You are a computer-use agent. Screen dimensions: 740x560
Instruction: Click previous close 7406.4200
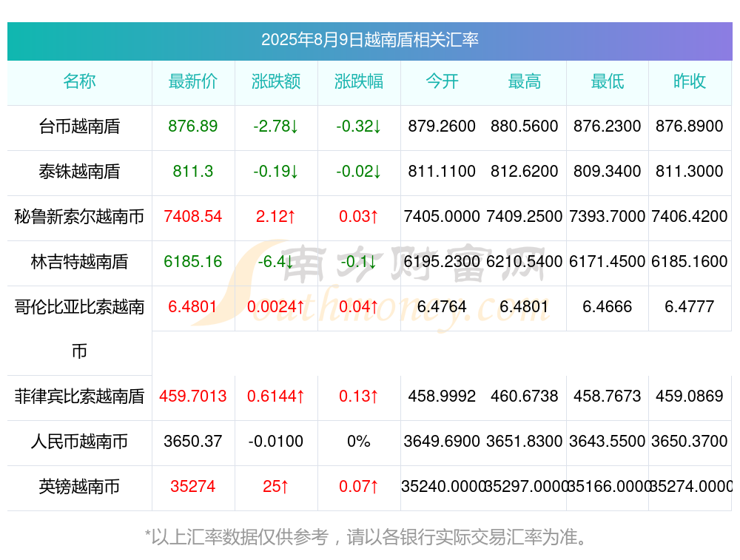[x=690, y=216]
